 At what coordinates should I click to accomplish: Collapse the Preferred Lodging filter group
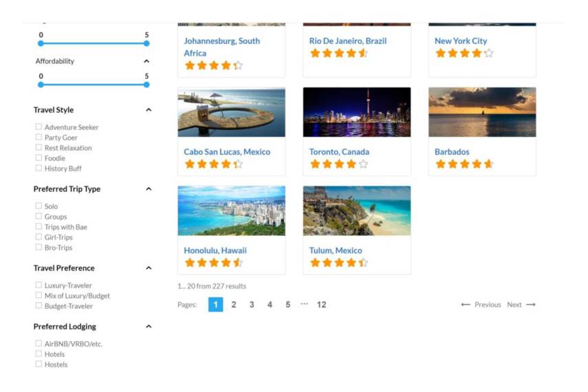[x=149, y=327]
